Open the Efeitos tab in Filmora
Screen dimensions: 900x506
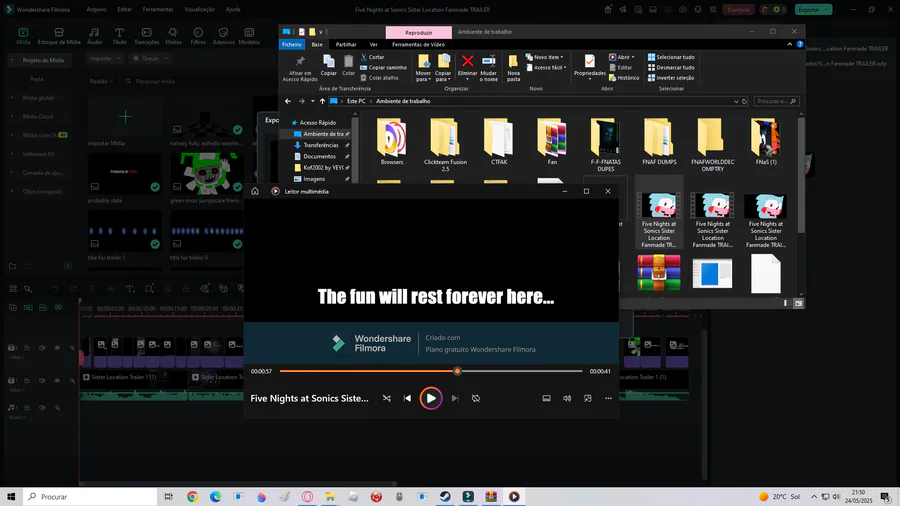[173, 36]
